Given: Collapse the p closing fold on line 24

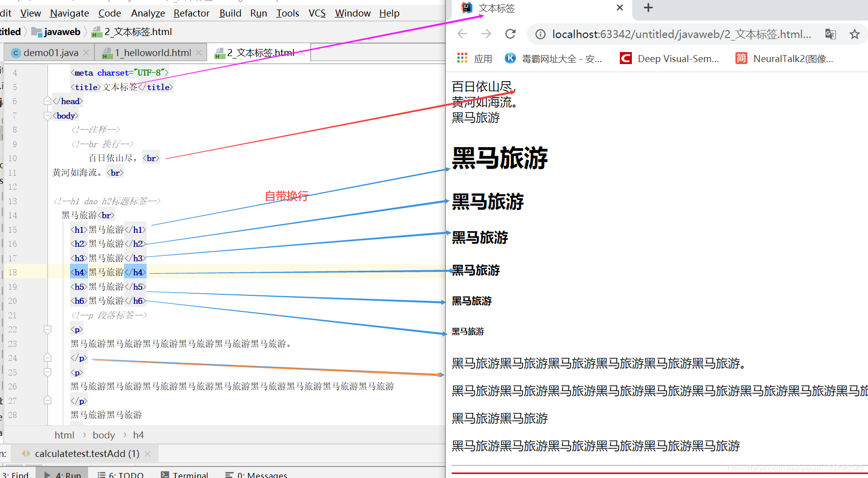Looking at the screenshot, I should (x=48, y=358).
